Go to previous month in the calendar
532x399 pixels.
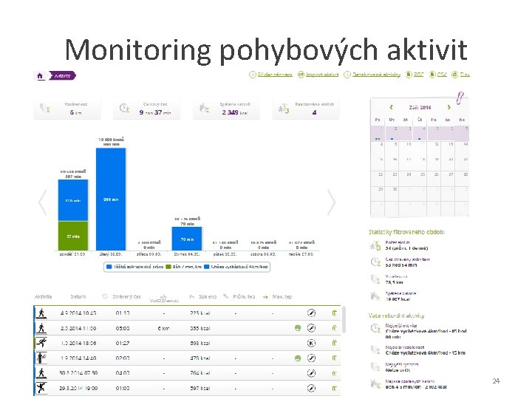391,107
